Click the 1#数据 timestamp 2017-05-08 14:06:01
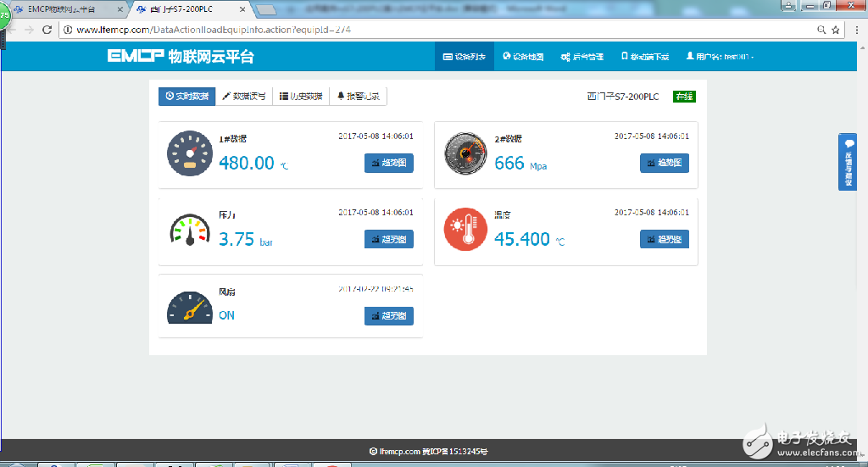868x467 pixels. click(376, 136)
